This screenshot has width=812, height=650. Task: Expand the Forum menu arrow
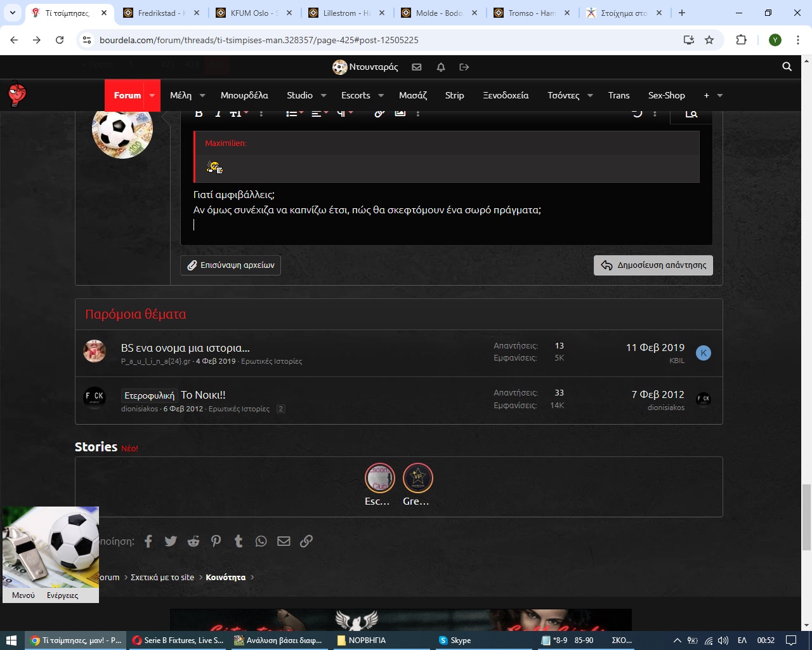152,95
